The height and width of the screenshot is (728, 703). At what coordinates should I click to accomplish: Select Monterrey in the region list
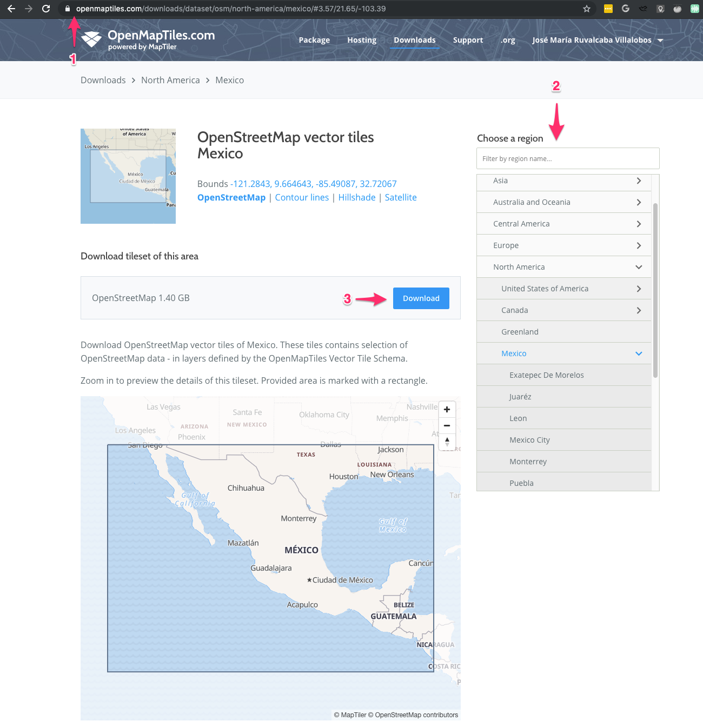tap(564, 462)
